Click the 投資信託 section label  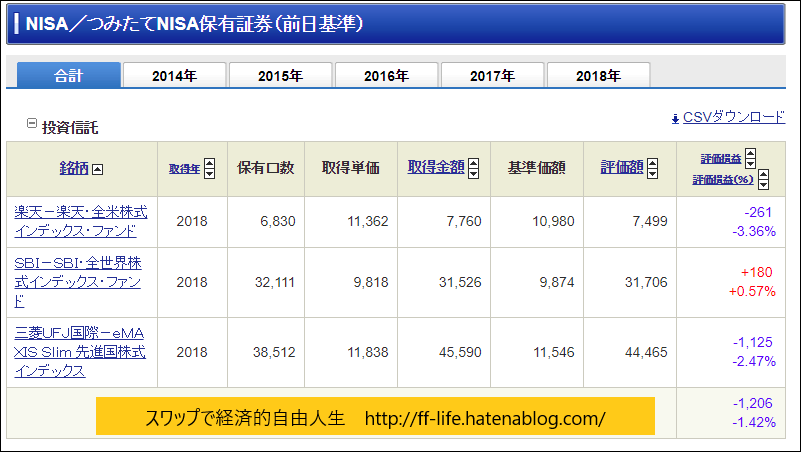70,128
